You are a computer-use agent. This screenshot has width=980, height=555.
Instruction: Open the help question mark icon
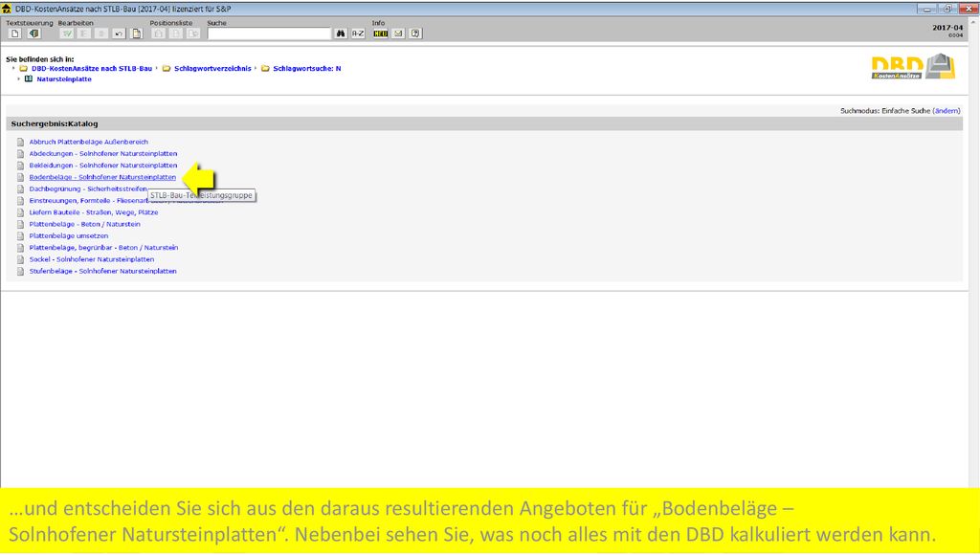(415, 33)
